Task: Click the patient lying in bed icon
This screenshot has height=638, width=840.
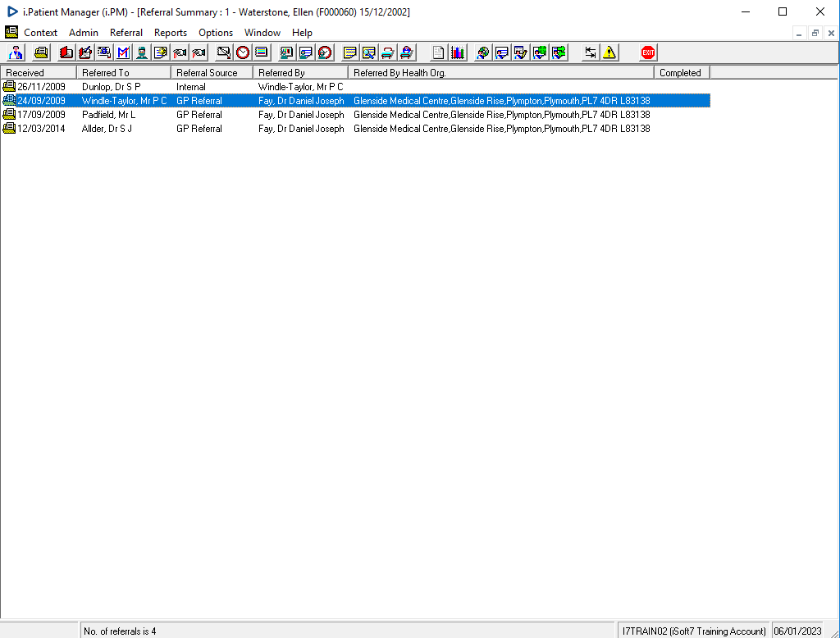Action: click(407, 52)
